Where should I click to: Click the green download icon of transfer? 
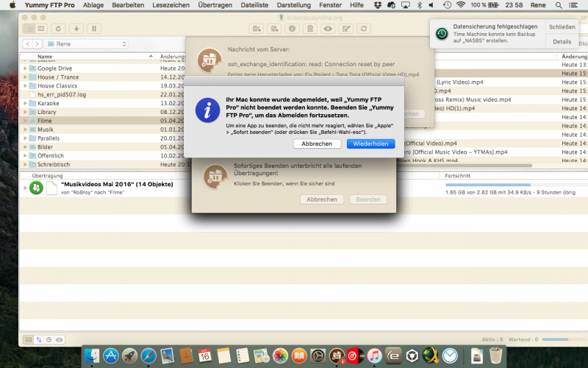pos(36,188)
